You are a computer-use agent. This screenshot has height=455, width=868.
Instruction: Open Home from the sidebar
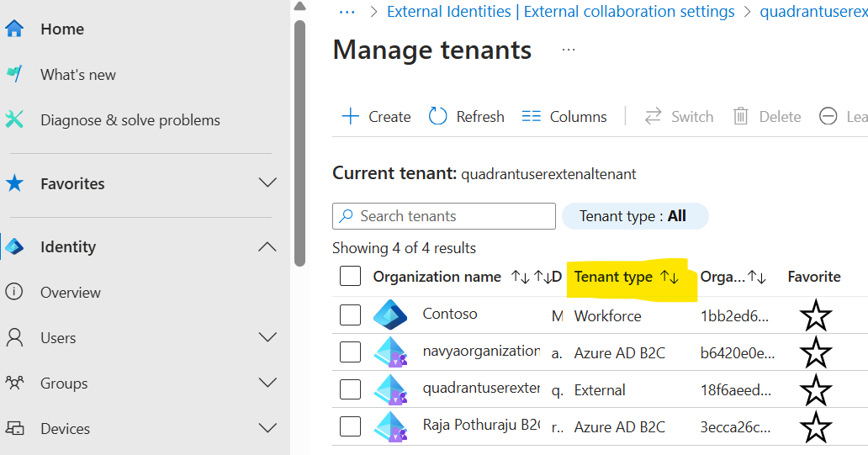point(62,29)
